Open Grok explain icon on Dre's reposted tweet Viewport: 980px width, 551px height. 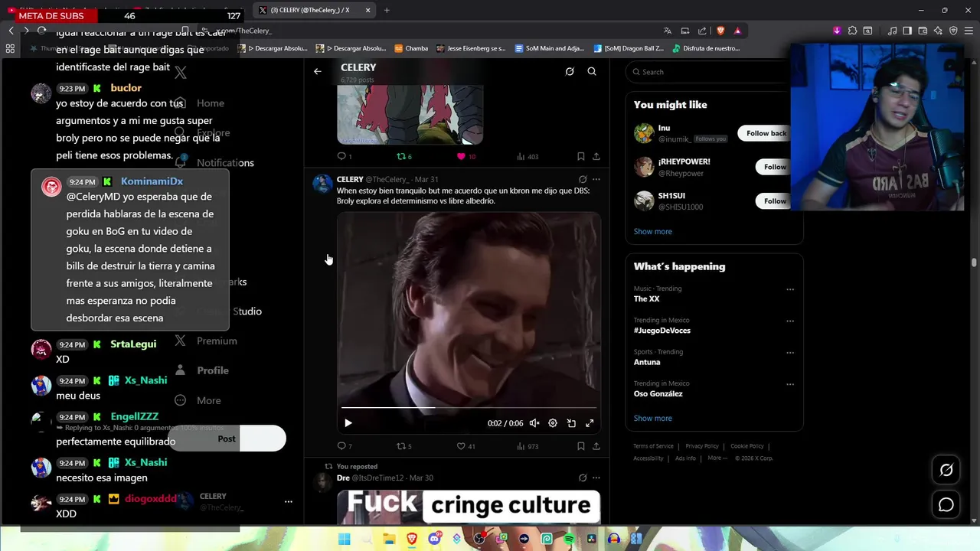[x=583, y=478]
